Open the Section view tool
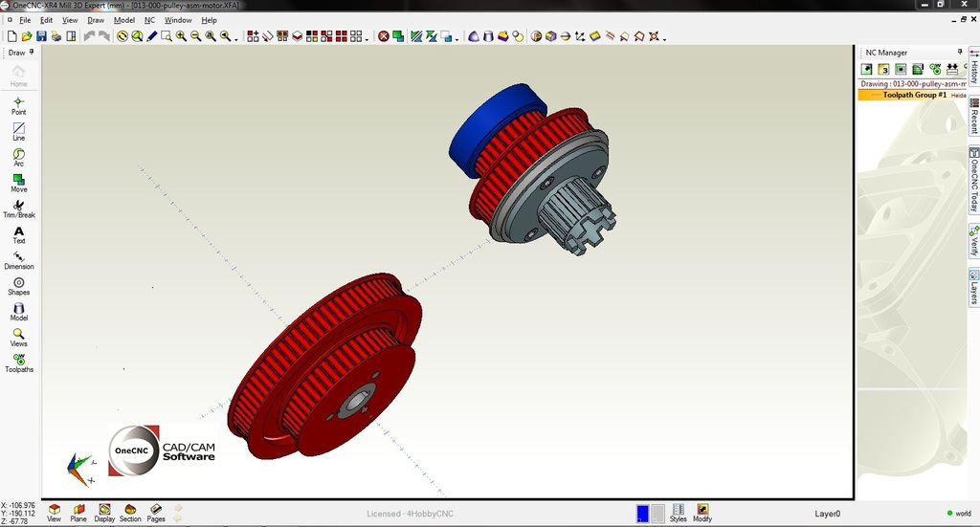The width and height of the screenshot is (980, 527). coord(130,513)
